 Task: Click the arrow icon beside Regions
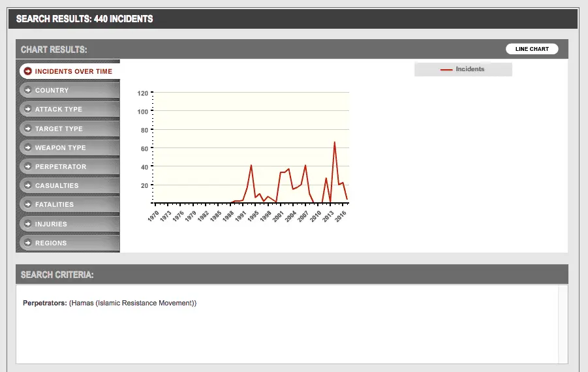(28, 243)
